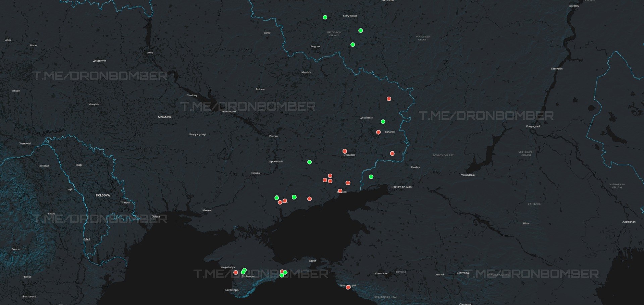Click the Tiraspol city label
Image resolution: width=644 pixels, height=305 pixels.
pos(125,202)
